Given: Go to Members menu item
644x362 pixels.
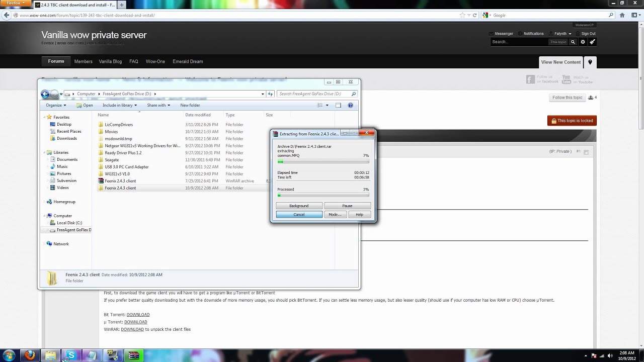Looking at the screenshot, I should point(83,61).
